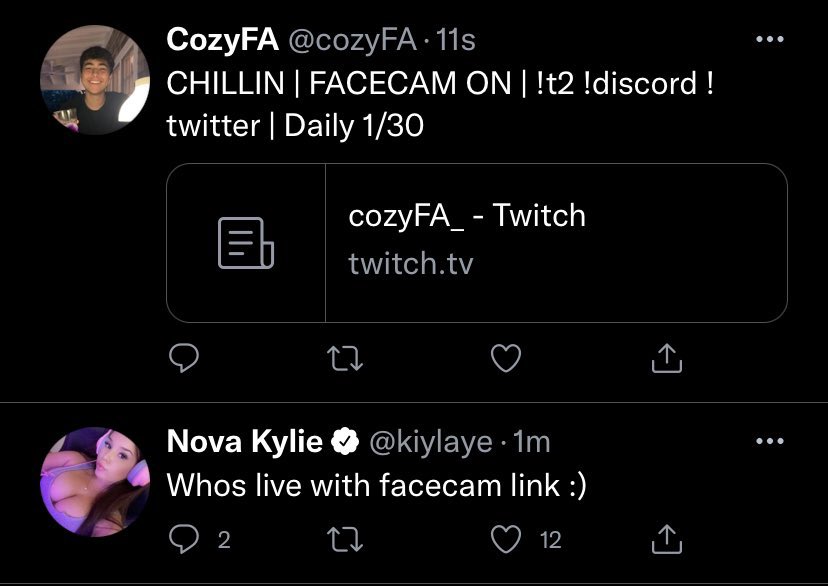
Task: Visit the @cozyFA handle link
Action: coord(351,40)
